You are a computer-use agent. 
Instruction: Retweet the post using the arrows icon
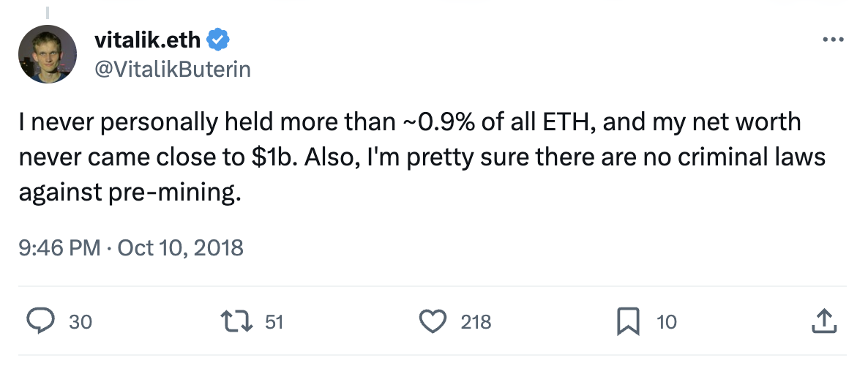tap(236, 321)
